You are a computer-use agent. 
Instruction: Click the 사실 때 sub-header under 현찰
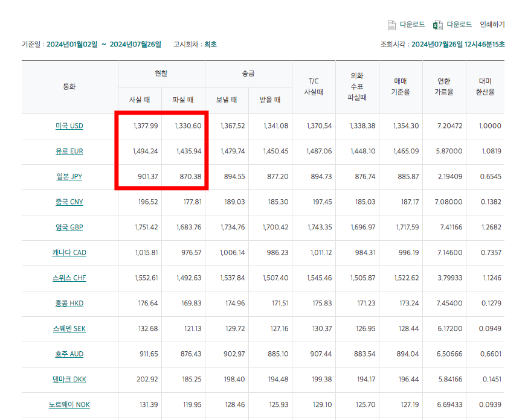(140, 100)
